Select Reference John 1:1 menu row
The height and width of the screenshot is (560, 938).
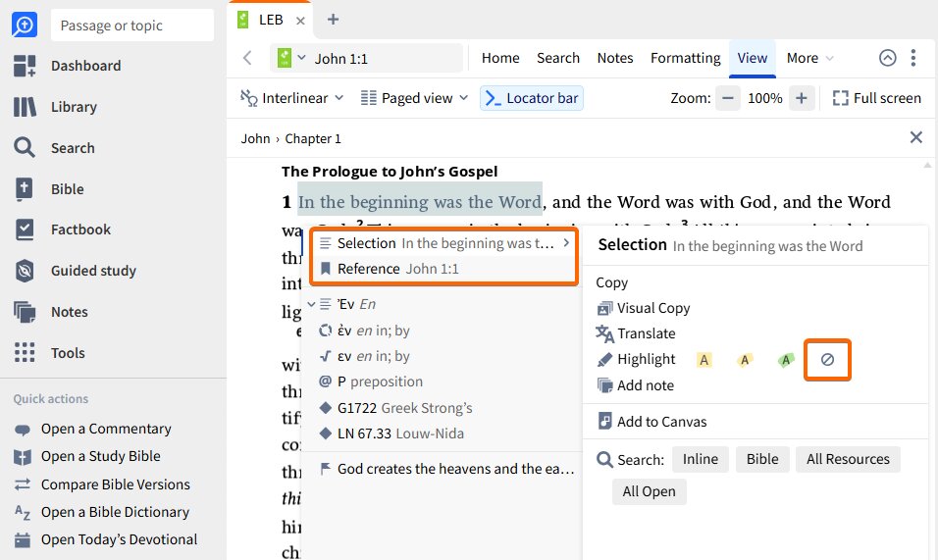pyautogui.click(x=443, y=269)
